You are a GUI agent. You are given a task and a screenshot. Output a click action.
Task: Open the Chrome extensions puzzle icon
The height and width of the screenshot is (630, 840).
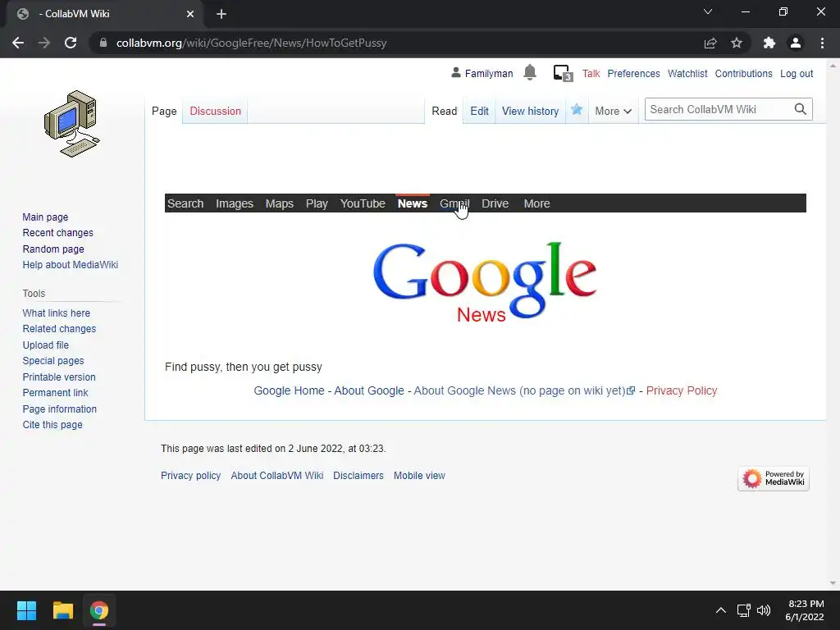tap(769, 43)
